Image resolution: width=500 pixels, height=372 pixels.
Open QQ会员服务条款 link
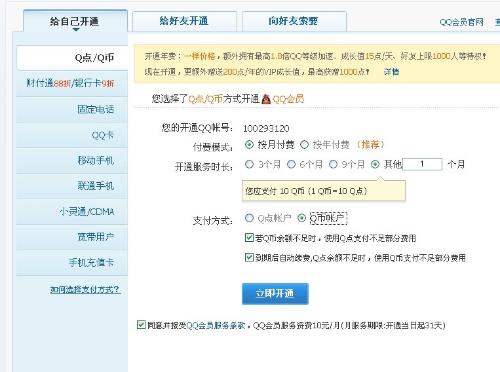pyautogui.click(x=216, y=325)
